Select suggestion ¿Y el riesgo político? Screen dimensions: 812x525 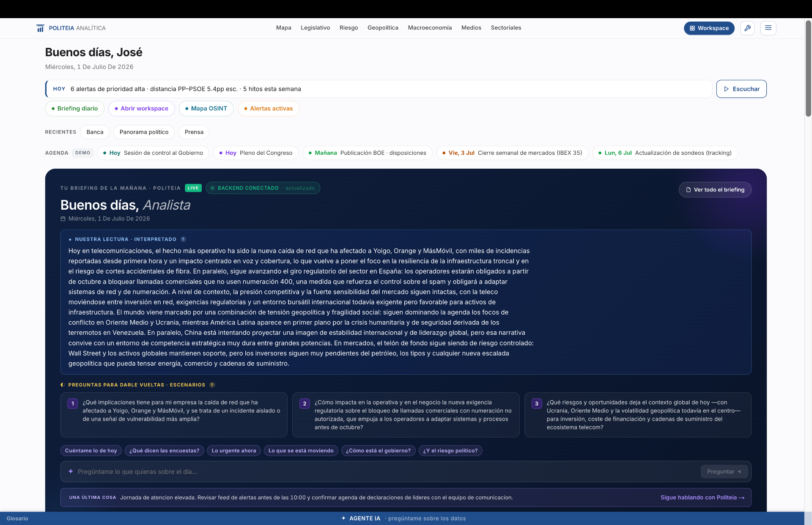click(450, 451)
